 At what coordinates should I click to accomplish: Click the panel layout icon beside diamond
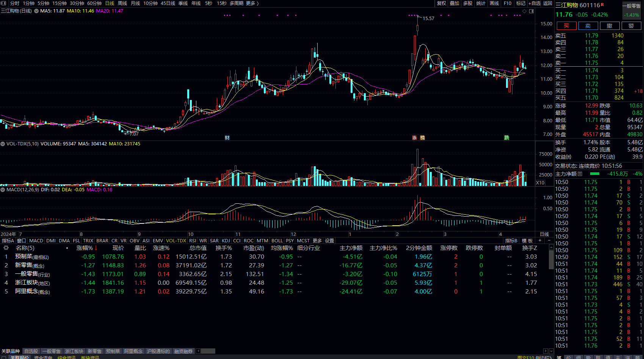click(531, 11)
